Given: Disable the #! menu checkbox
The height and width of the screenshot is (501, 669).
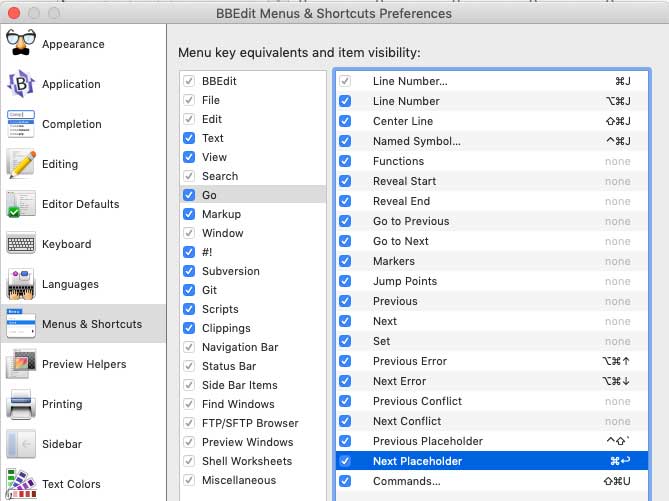Looking at the screenshot, I should click(189, 252).
